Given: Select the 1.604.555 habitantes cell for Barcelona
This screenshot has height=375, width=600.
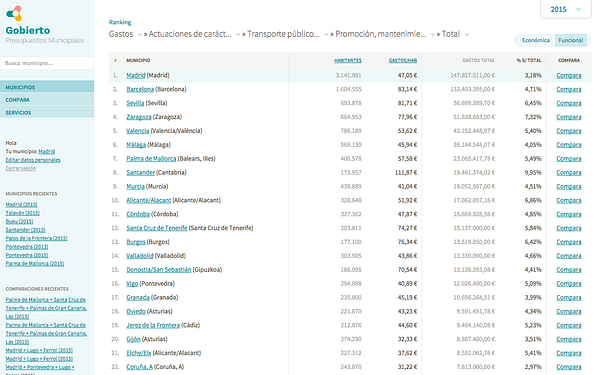Looking at the screenshot, I should (348, 89).
